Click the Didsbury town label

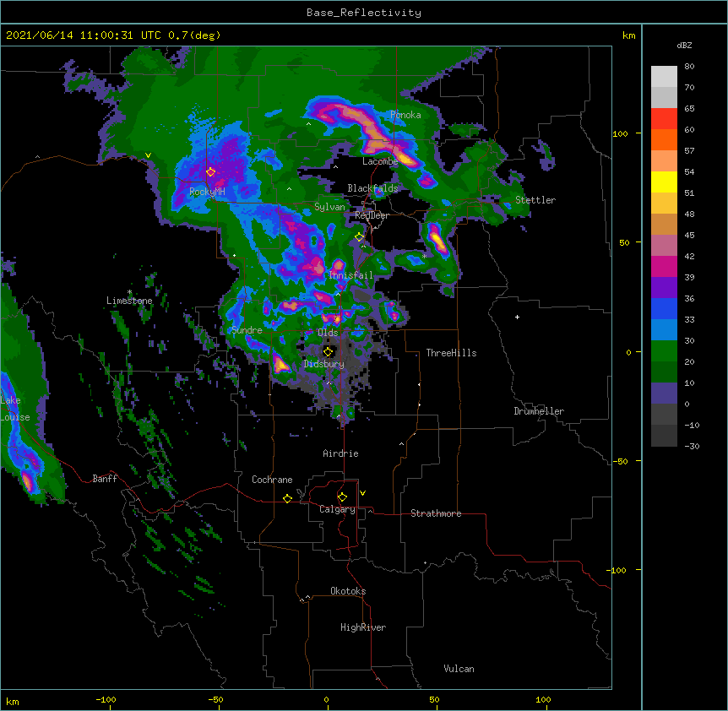point(323,364)
